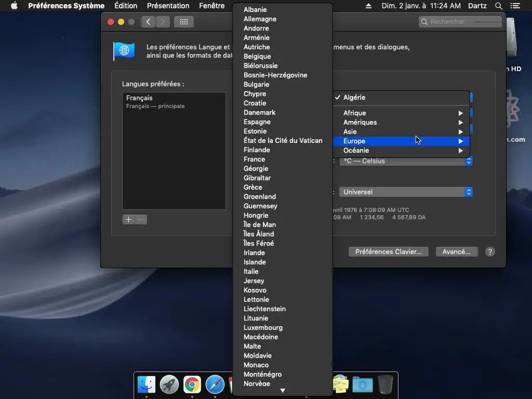Open the Présentation menu
The width and height of the screenshot is (532, 399).
click(x=168, y=6)
